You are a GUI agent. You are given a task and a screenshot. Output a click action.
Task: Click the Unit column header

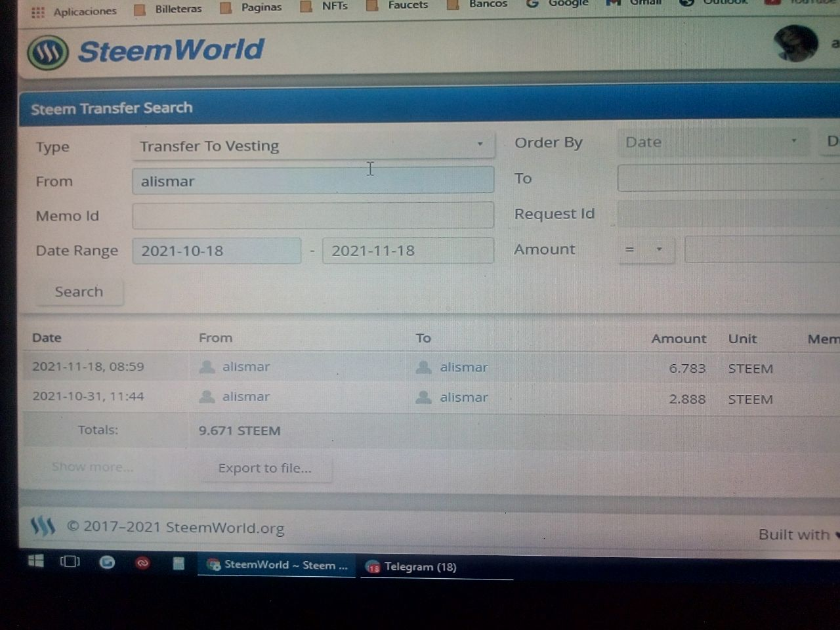[x=742, y=339]
